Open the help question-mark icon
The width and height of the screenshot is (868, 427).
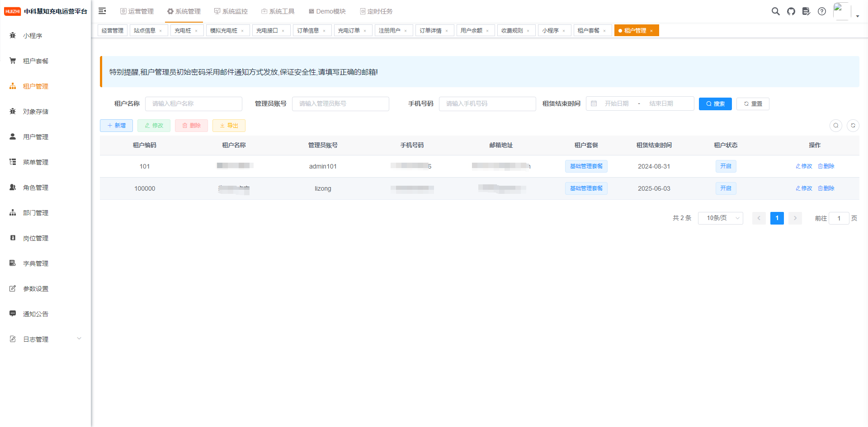pyautogui.click(x=821, y=11)
